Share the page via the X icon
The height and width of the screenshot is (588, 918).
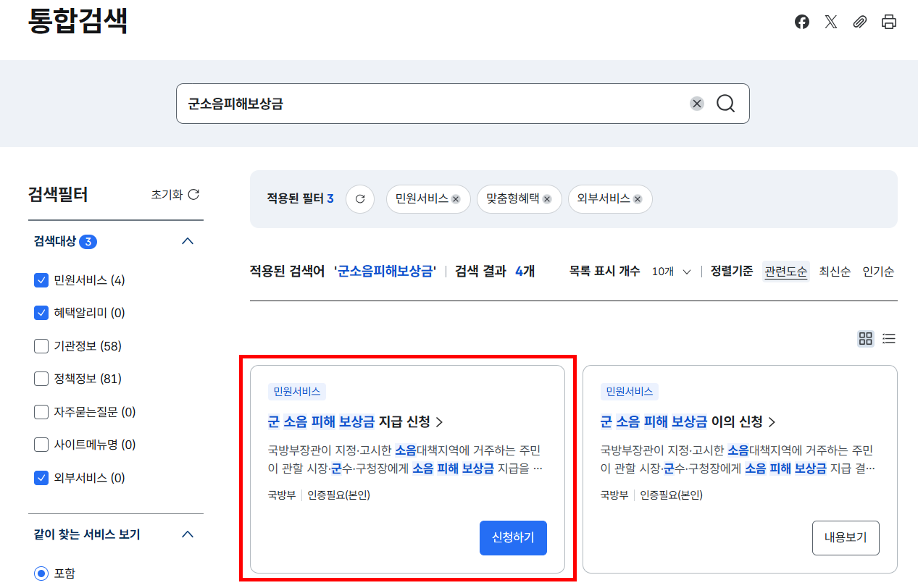[830, 22]
